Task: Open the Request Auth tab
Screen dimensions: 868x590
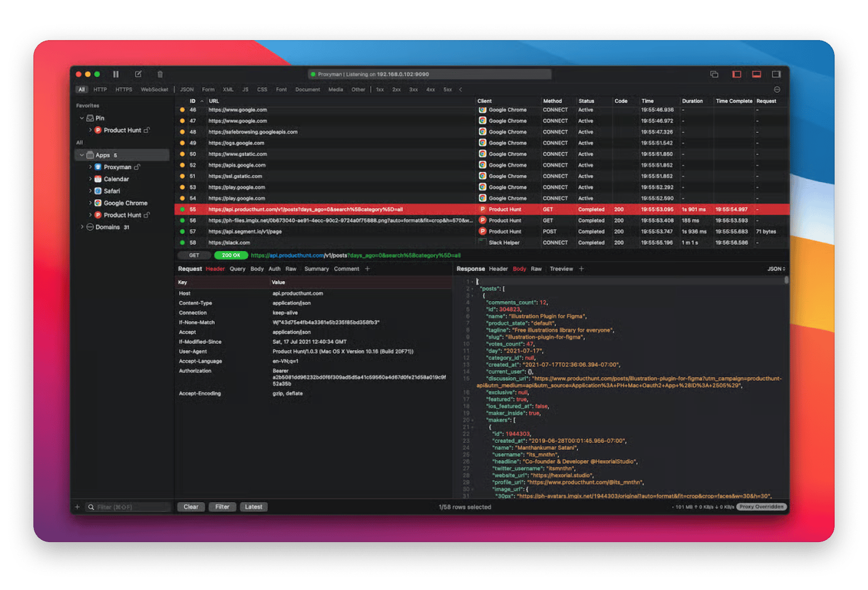Action: (274, 269)
